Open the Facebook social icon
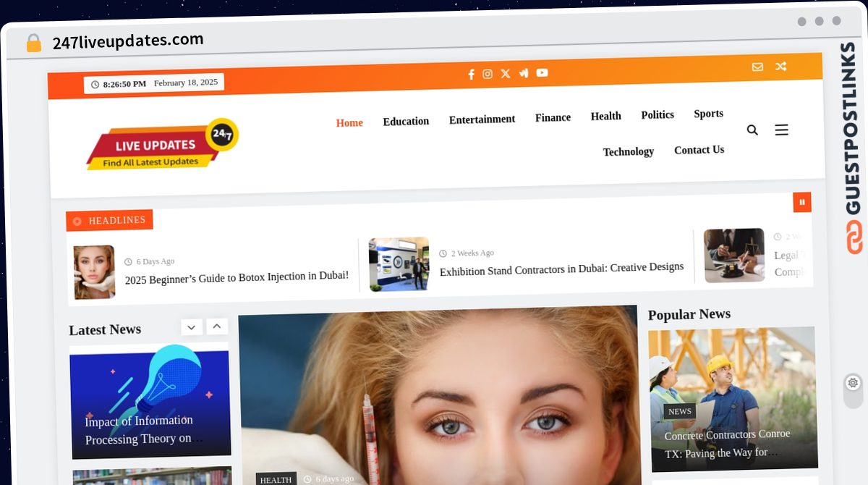 471,75
